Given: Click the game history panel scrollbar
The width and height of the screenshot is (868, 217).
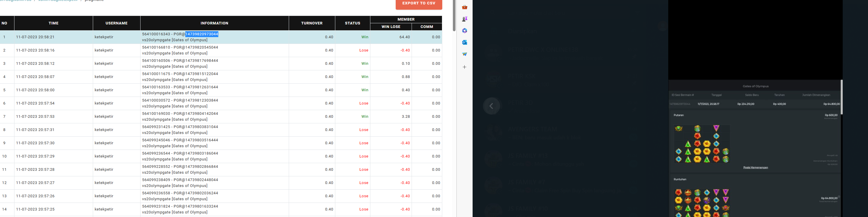Looking at the screenshot, I should coord(841,97).
